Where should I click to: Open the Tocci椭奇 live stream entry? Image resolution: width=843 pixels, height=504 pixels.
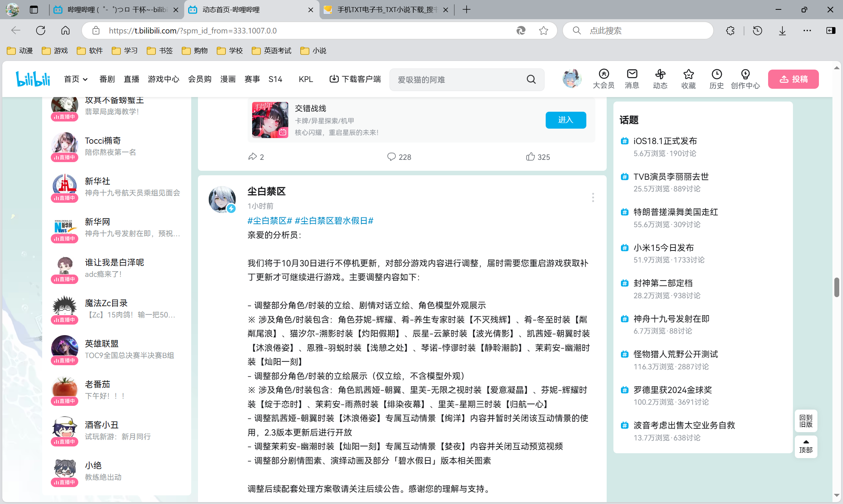click(x=117, y=147)
